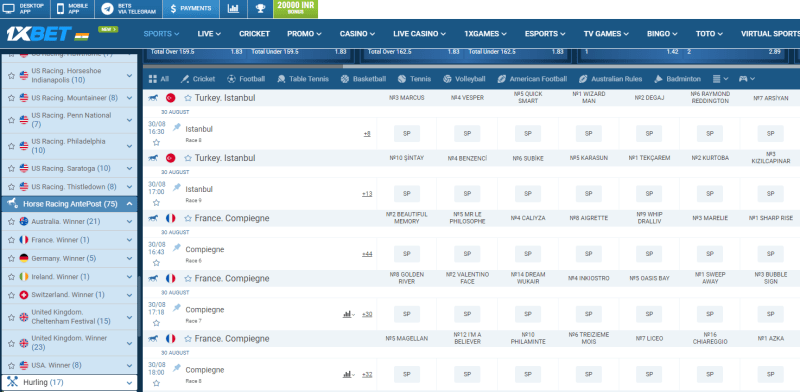Image resolution: width=800 pixels, height=392 pixels.
Task: Expand Switzerland Winner list
Action: [129, 295]
